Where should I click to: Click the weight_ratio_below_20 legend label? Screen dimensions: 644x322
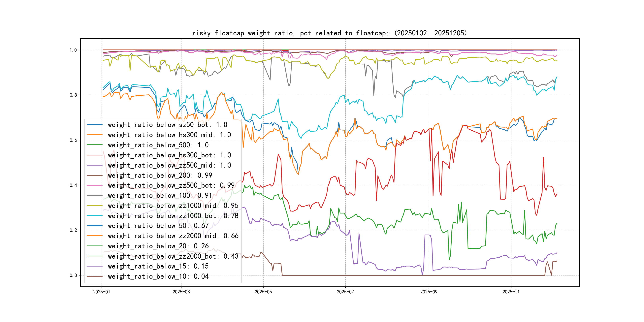(158, 246)
